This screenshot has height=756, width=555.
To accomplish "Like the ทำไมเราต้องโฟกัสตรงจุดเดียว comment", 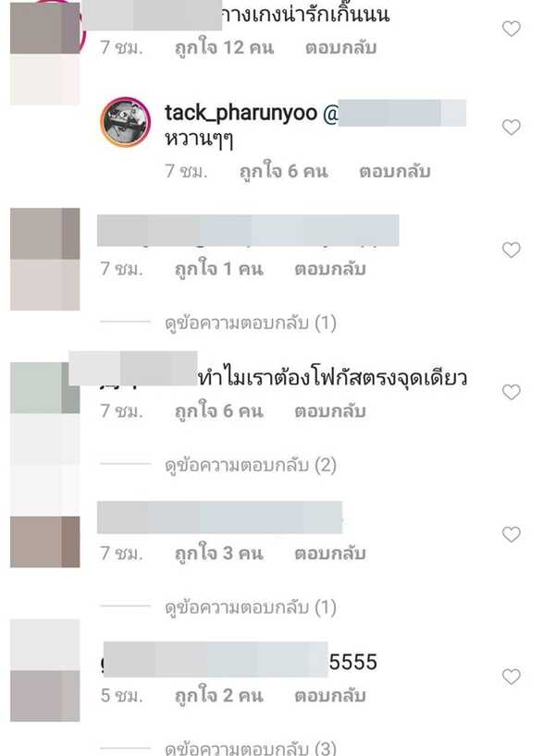I will (x=512, y=392).
